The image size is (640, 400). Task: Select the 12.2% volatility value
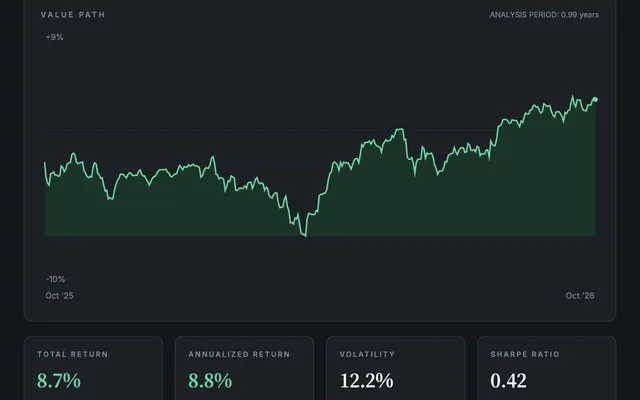[367, 380]
